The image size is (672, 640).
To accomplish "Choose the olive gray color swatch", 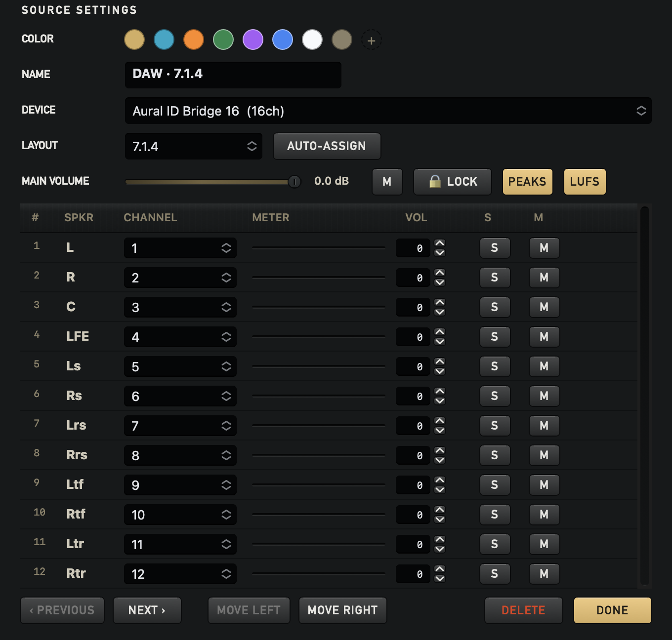I will [x=342, y=40].
